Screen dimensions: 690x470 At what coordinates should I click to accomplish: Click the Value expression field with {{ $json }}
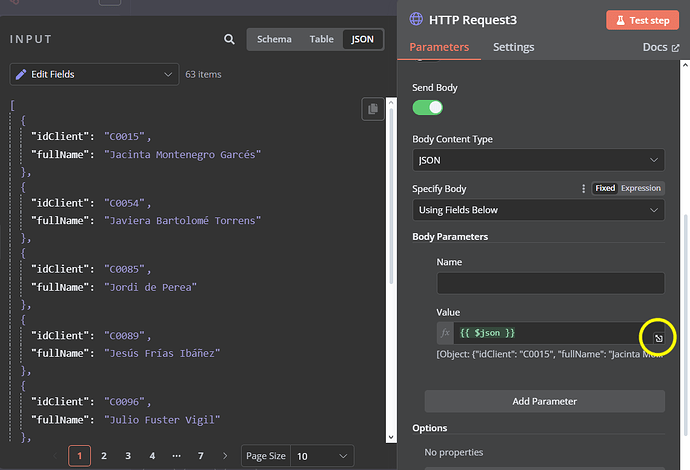(552, 333)
